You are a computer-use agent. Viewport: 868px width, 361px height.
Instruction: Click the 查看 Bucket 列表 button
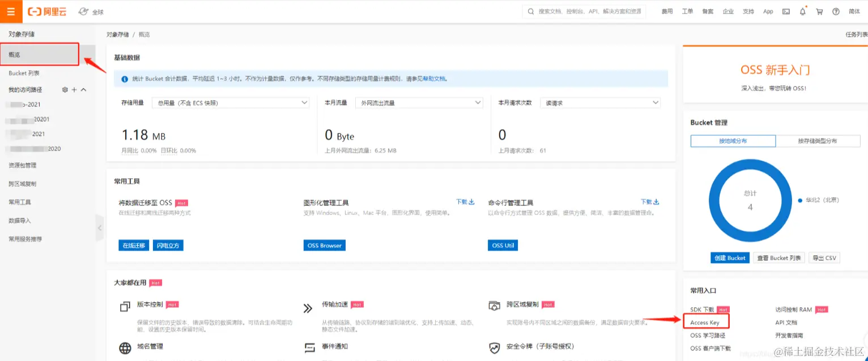pos(779,258)
